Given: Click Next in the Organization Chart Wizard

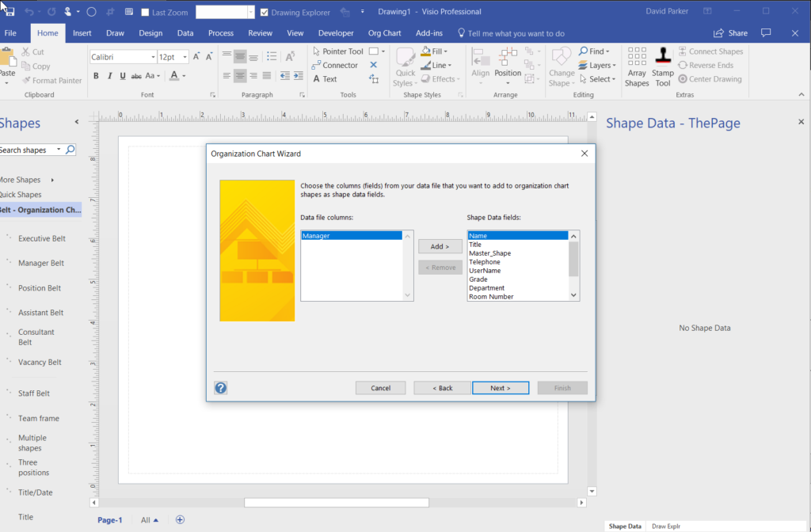Looking at the screenshot, I should [x=501, y=388].
